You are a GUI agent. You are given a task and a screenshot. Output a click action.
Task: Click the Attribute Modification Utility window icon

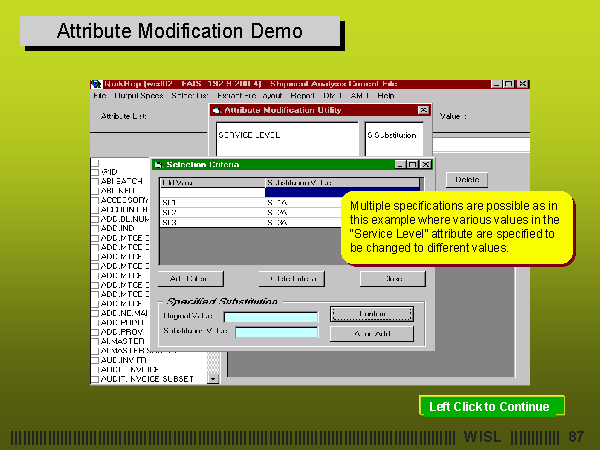215,110
